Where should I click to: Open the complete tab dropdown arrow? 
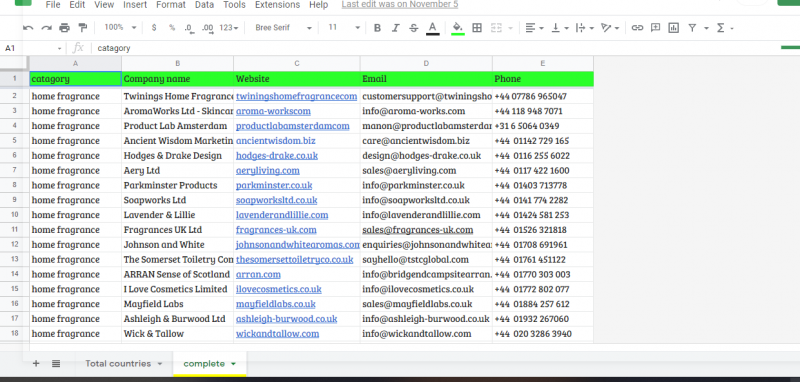click(x=234, y=364)
